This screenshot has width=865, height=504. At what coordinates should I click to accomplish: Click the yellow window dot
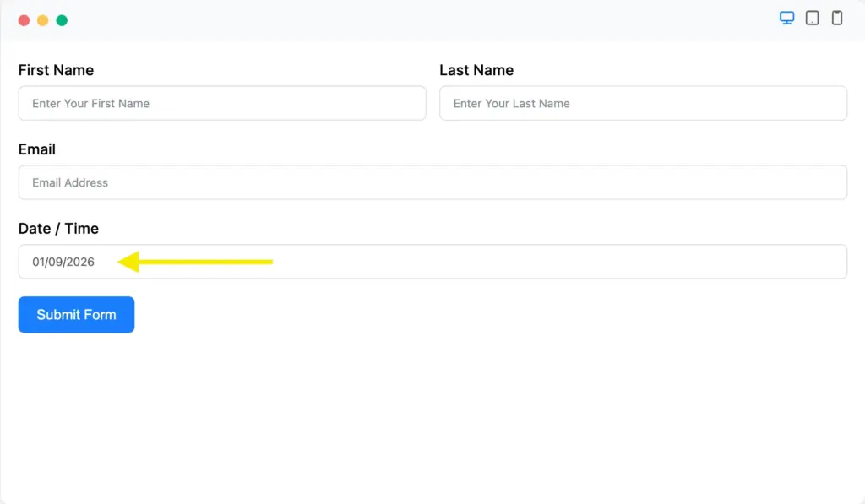(42, 20)
